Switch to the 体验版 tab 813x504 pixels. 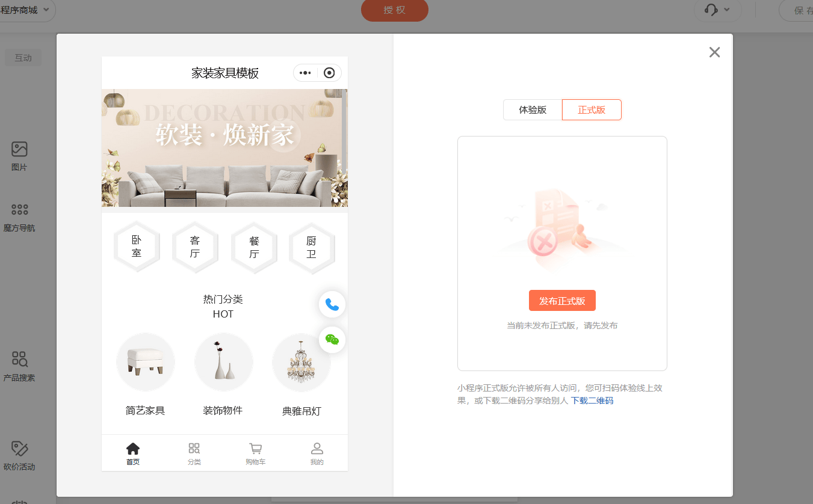[533, 110]
